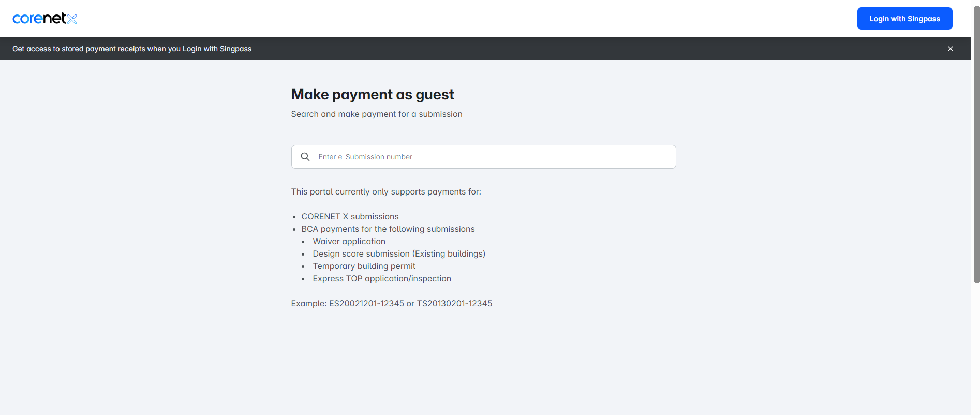Click "Design score submission (Existing buildings)" entry
980x418 pixels.
(x=398, y=254)
